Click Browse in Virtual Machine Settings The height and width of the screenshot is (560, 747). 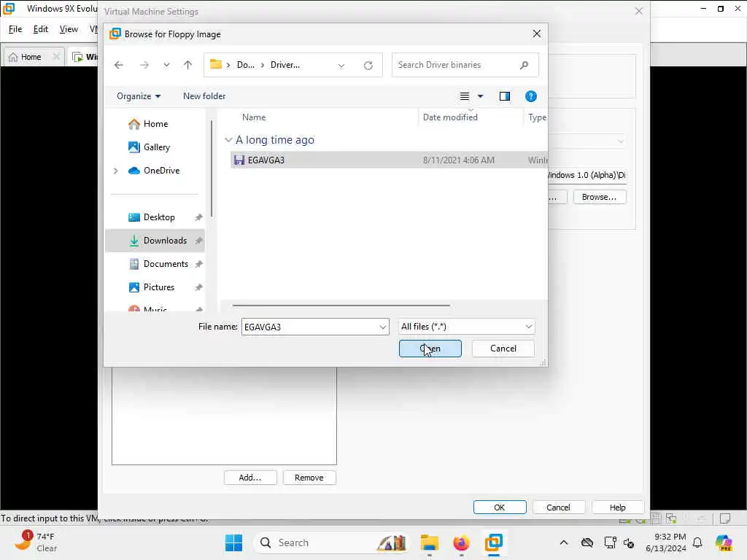(600, 197)
